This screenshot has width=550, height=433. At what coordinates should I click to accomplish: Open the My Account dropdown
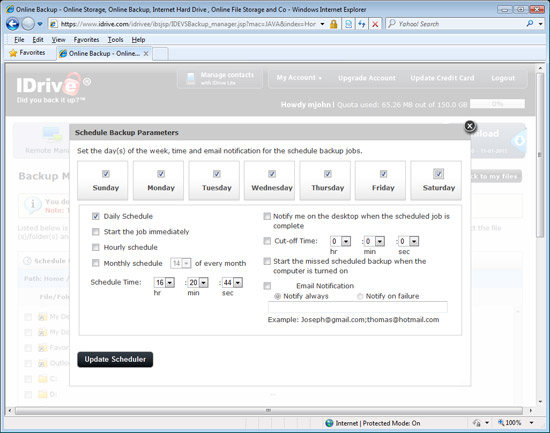click(x=299, y=78)
